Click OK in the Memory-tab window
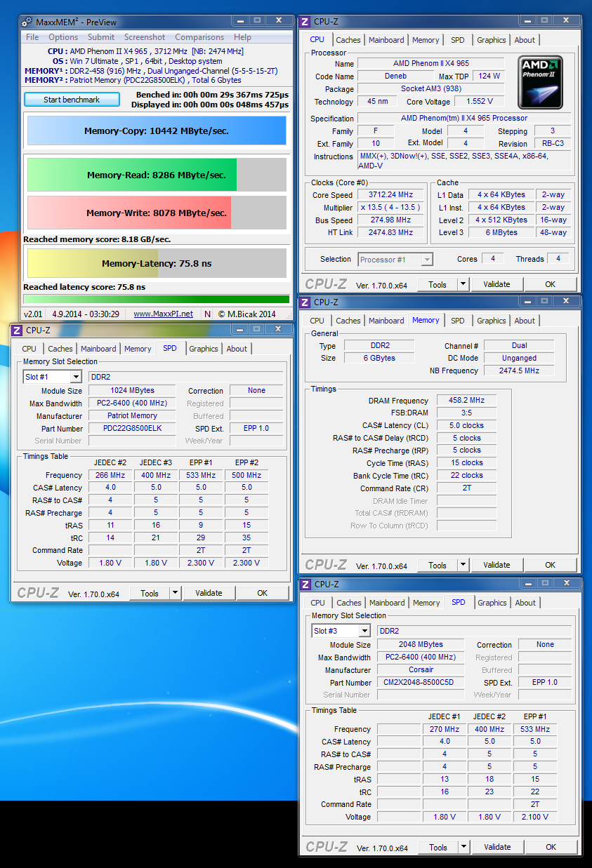 pos(550,565)
